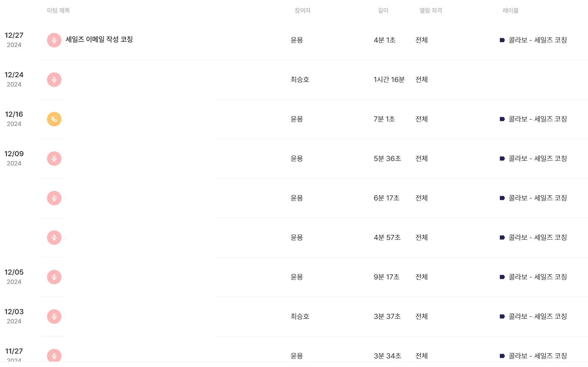Viewport: 588px width, 367px height.
Task: Click the label tag icon in the 12/27 row
Action: 502,40
